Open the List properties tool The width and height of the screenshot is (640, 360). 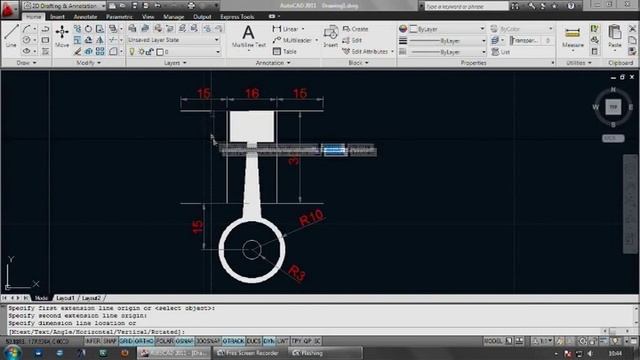coord(501,52)
